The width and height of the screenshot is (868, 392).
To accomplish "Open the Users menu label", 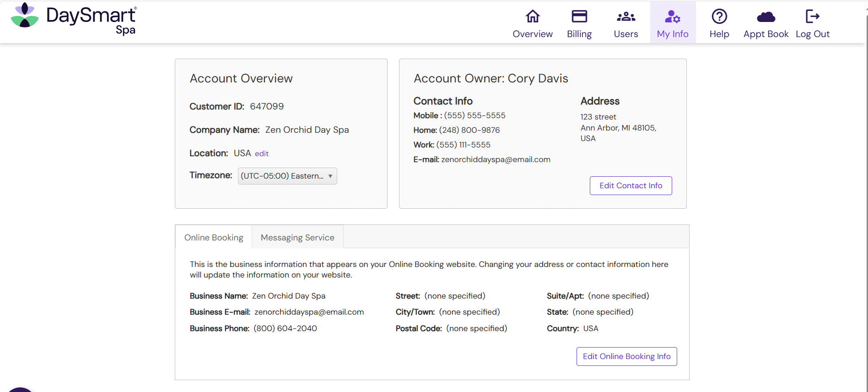I will (626, 34).
